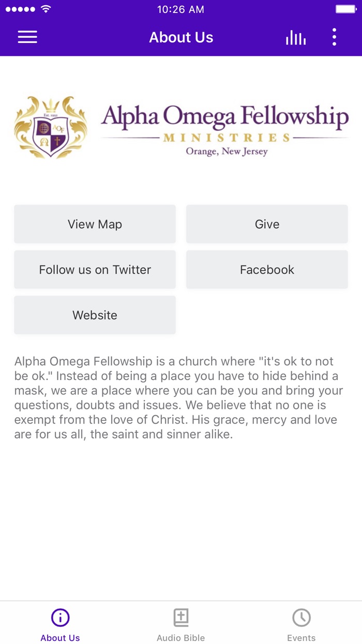Tap the info icon for About Us

pos(60,617)
